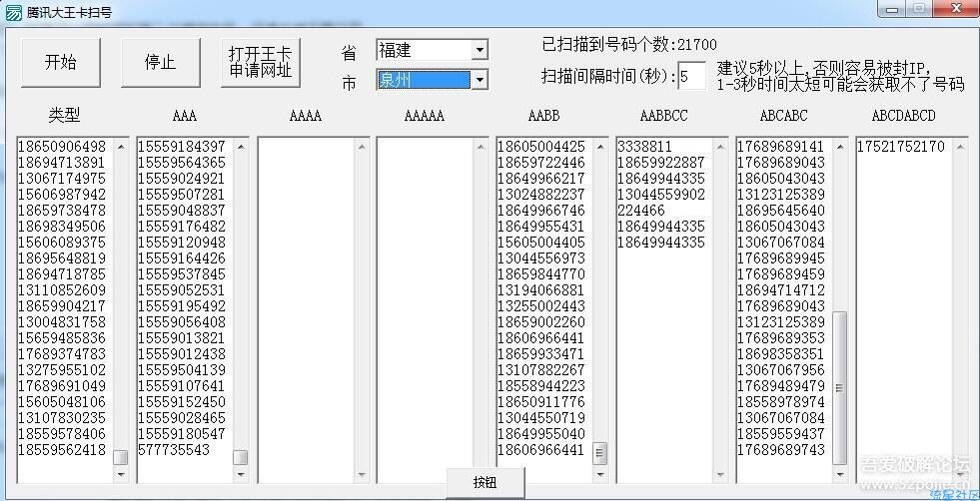Select number 13067174975 in the 类型 list
This screenshot has height=501, width=980.
click(62, 179)
